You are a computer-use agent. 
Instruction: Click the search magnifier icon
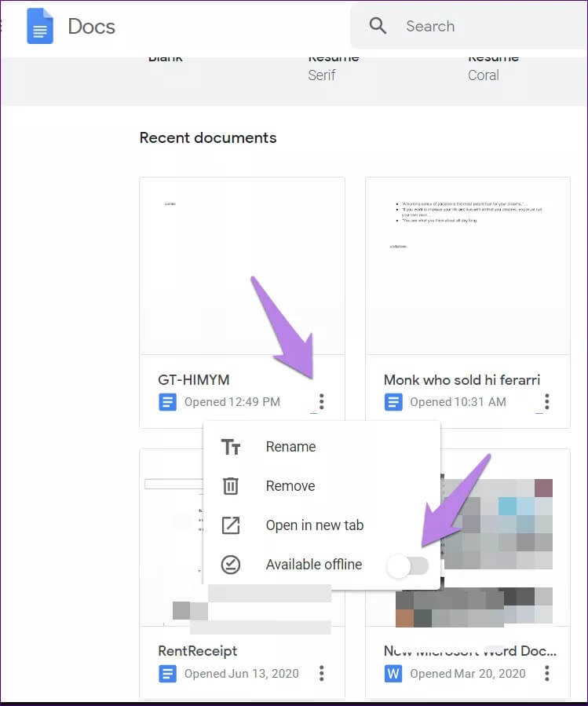pyautogui.click(x=378, y=26)
